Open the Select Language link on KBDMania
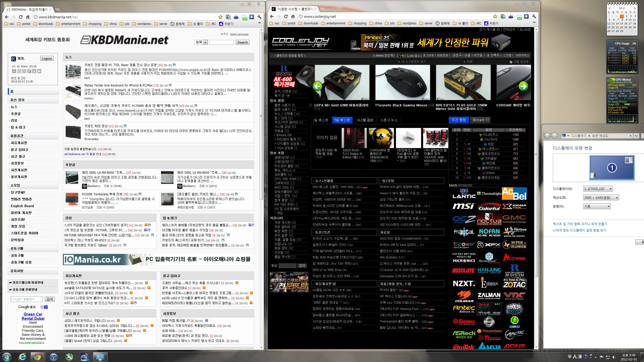The width and height of the screenshot is (644, 362). (239, 34)
